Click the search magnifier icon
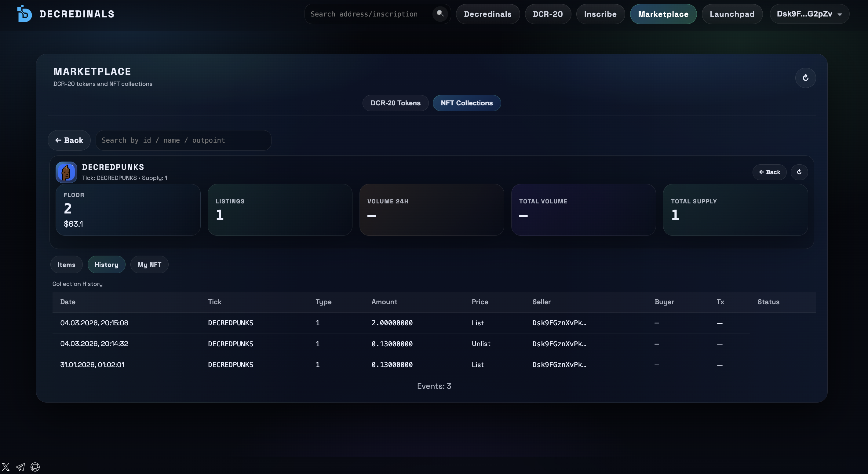 (x=440, y=14)
